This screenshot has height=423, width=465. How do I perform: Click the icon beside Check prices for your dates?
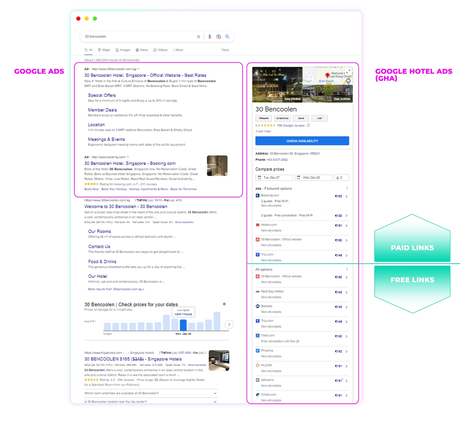pos(224,304)
